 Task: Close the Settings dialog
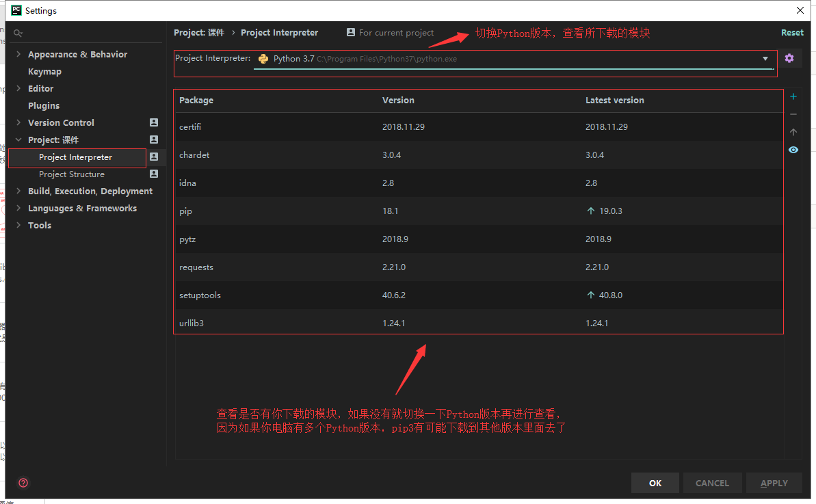800,10
